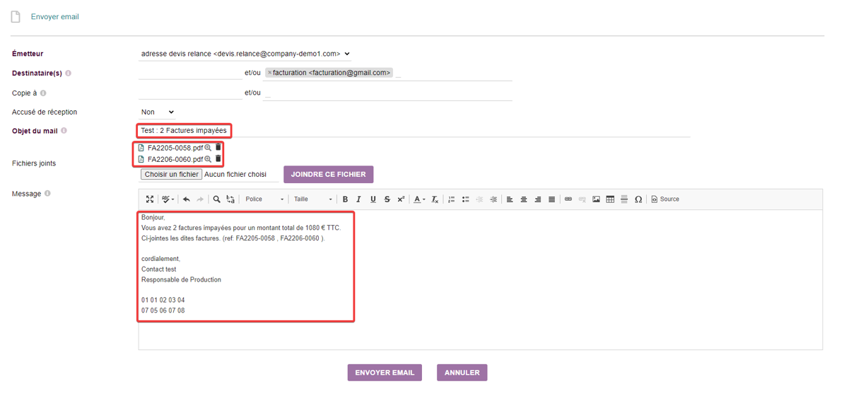Expand the Taille font size dropdown
868x401 pixels.
pos(313,199)
